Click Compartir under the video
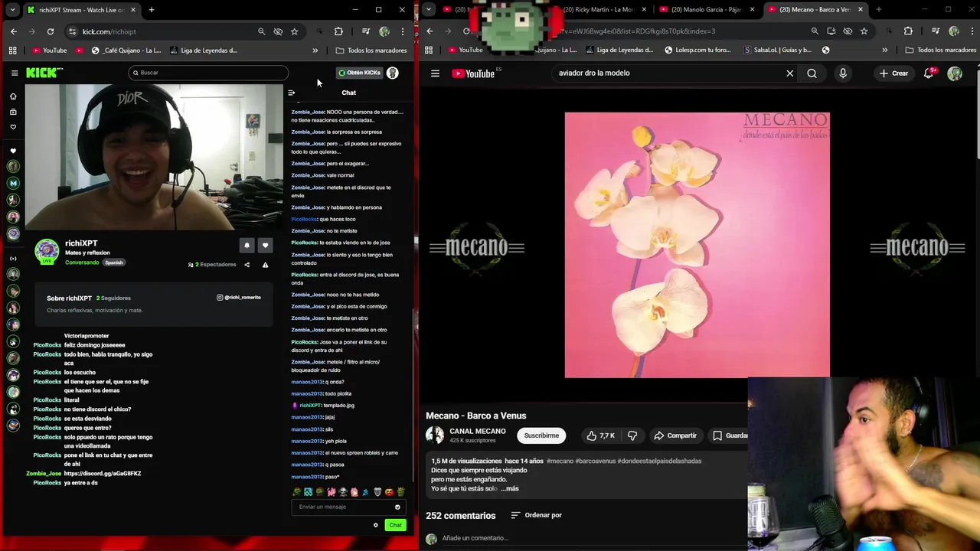 pos(675,435)
